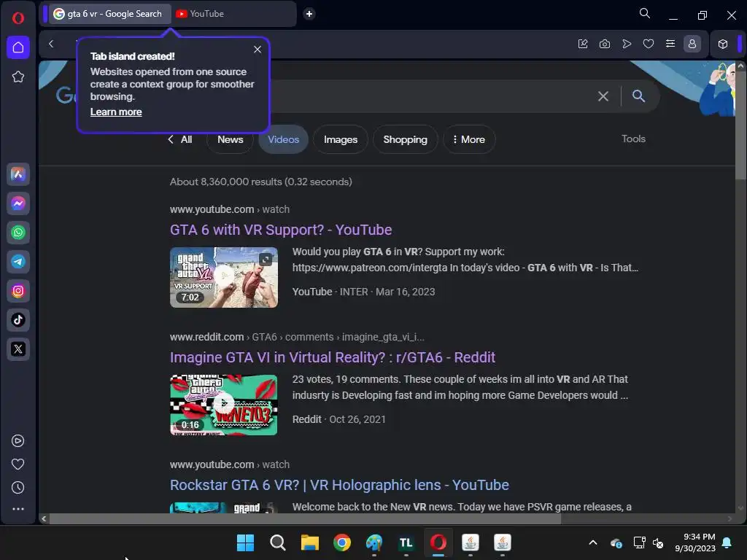Open Aria AI sidebar icon
The image size is (747, 560).
(18, 174)
